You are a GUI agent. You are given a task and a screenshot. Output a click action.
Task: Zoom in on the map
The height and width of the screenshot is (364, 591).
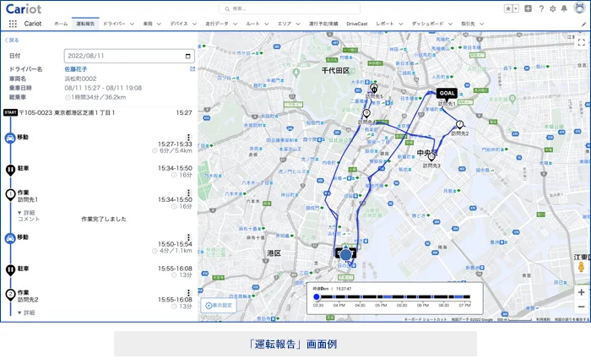pyautogui.click(x=581, y=292)
